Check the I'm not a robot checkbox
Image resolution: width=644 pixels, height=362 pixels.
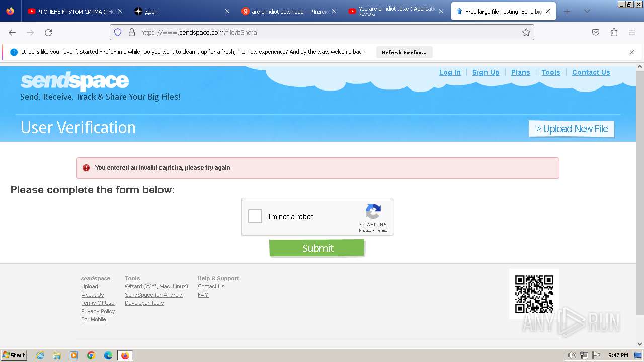[255, 217]
